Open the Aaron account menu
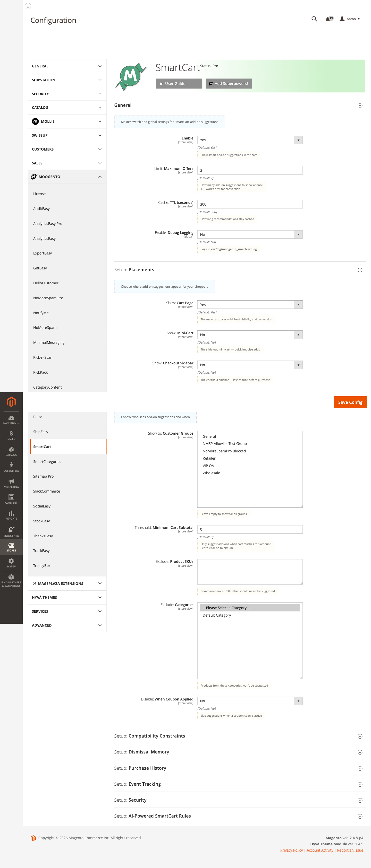The image size is (371, 868). 349,19
